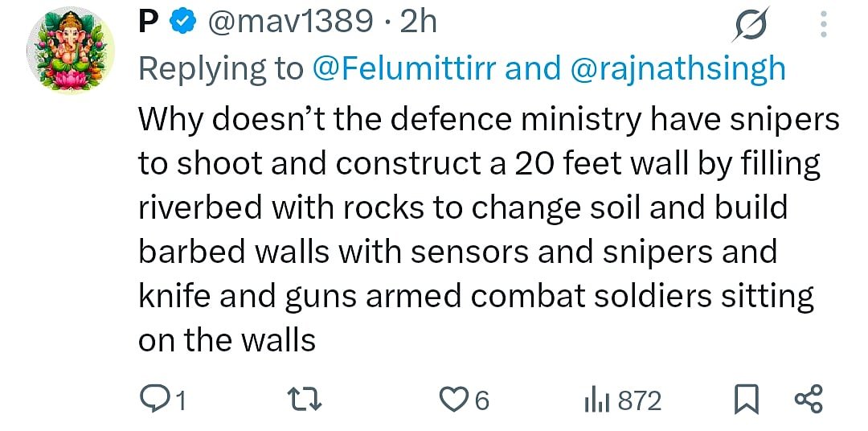Viewport: 868px width, 431px height.
Task: Click the 2h timestamp
Action: [x=418, y=23]
